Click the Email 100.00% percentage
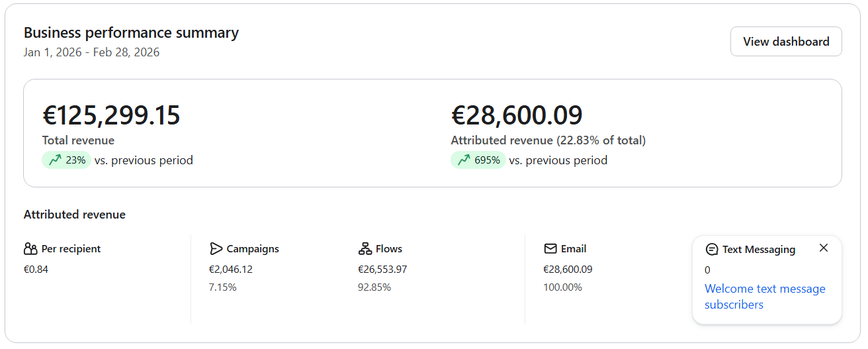 tap(562, 287)
